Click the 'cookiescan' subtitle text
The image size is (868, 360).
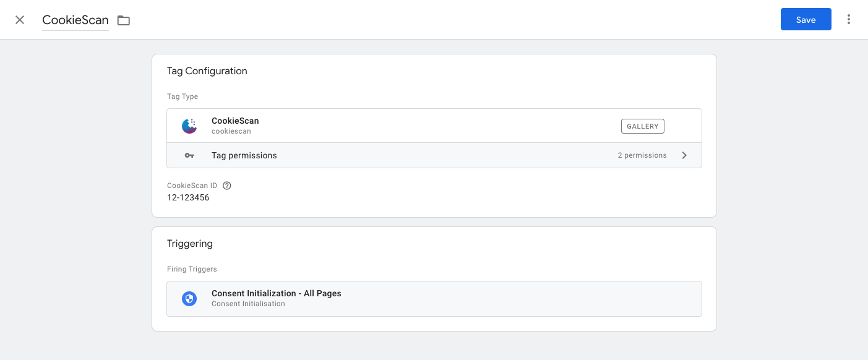pos(231,131)
